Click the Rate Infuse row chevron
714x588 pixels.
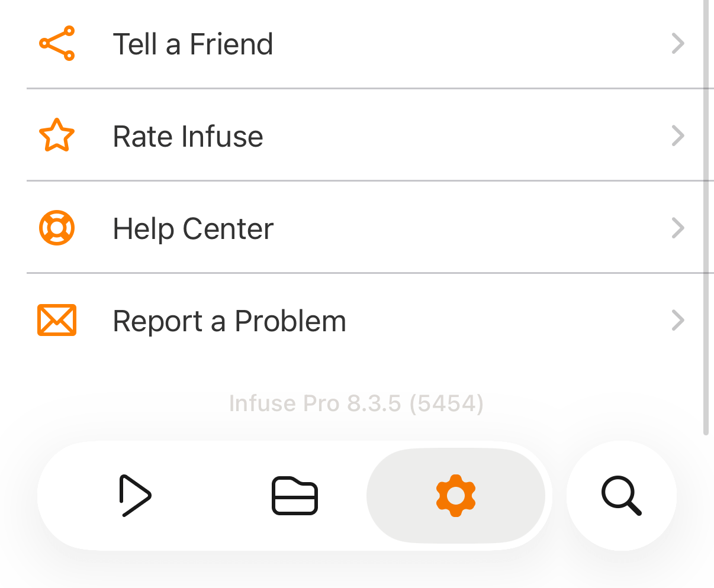tap(678, 135)
